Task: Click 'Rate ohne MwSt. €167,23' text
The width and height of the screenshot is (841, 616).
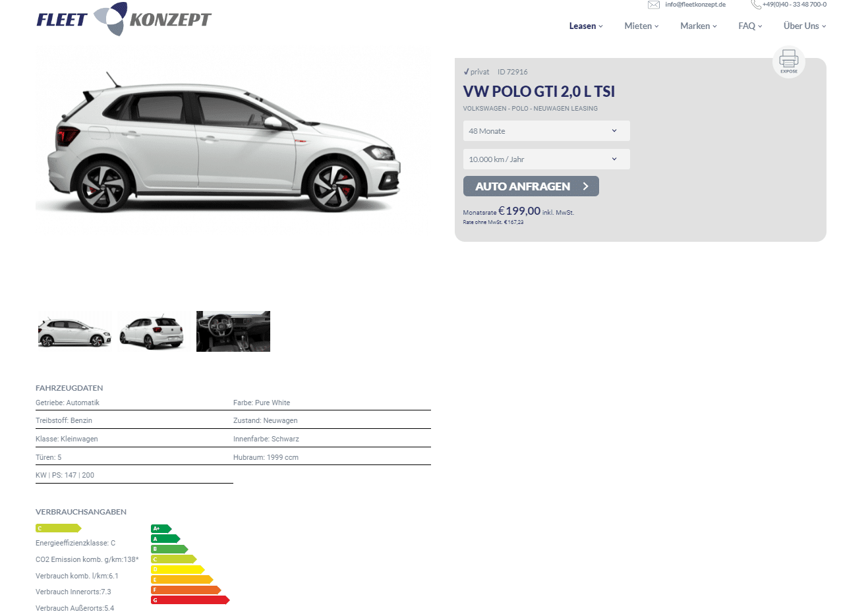Action: 494,222
